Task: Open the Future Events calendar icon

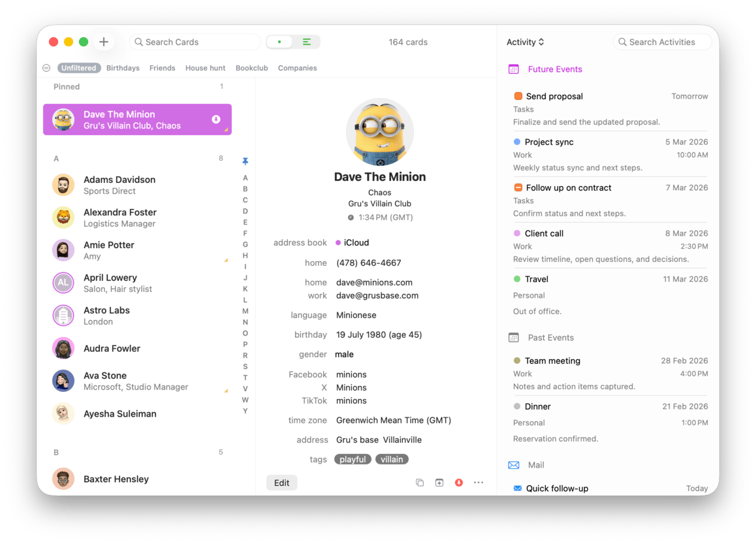Action: (514, 69)
